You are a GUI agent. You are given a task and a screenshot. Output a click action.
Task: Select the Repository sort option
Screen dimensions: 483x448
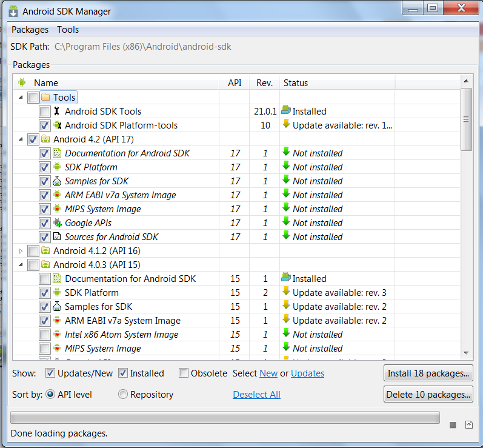tap(123, 394)
